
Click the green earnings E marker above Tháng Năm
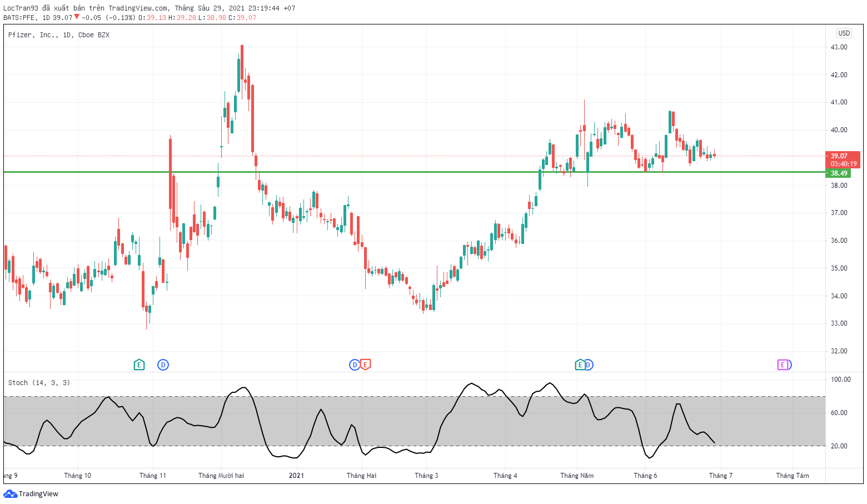coord(580,365)
